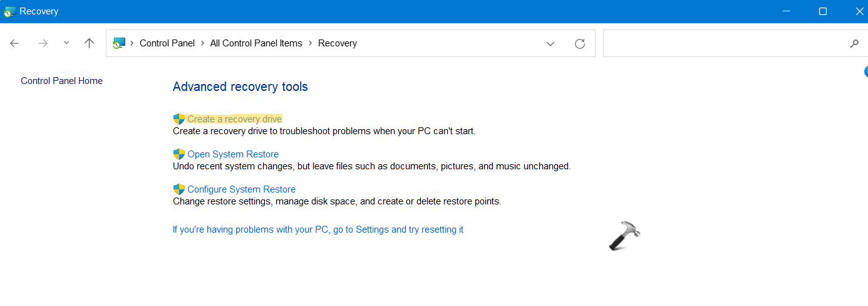Open the recent locations dropdown chevron
The height and width of the screenshot is (306, 868).
[66, 43]
